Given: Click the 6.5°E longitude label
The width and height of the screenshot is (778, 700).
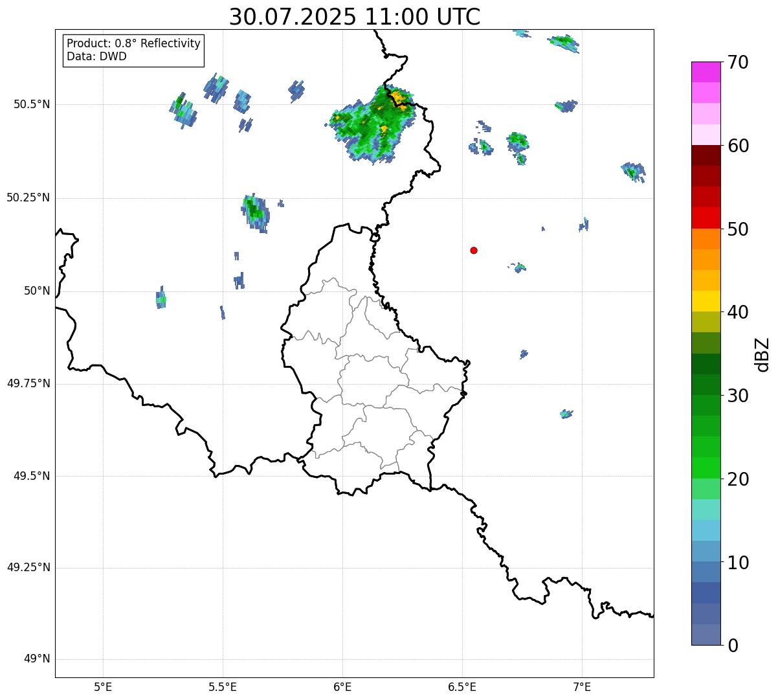Looking at the screenshot, I should [462, 686].
